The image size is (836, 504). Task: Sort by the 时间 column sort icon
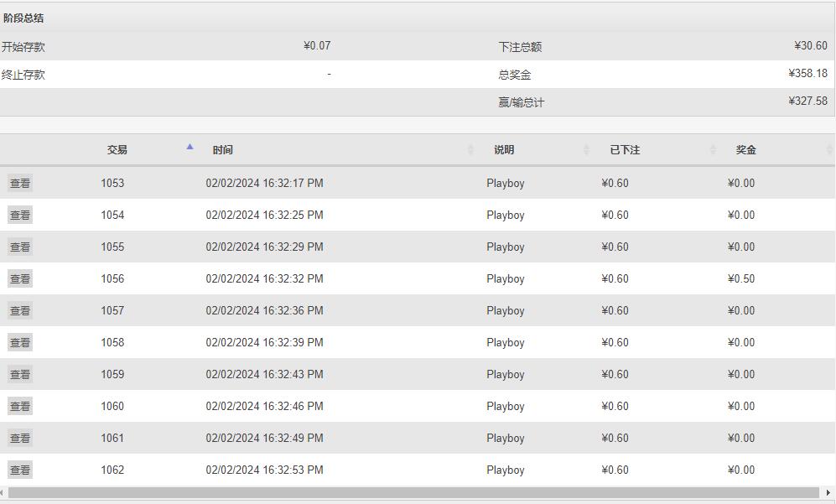click(470, 149)
